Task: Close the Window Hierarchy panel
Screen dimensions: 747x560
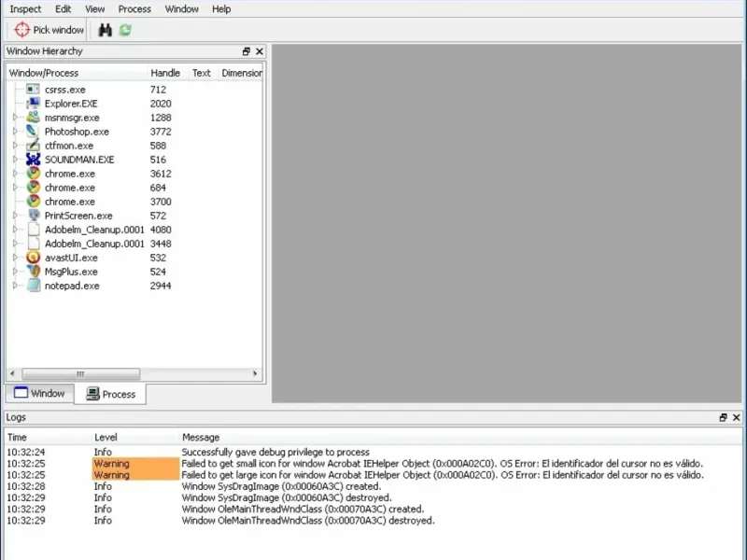Action: (260, 51)
